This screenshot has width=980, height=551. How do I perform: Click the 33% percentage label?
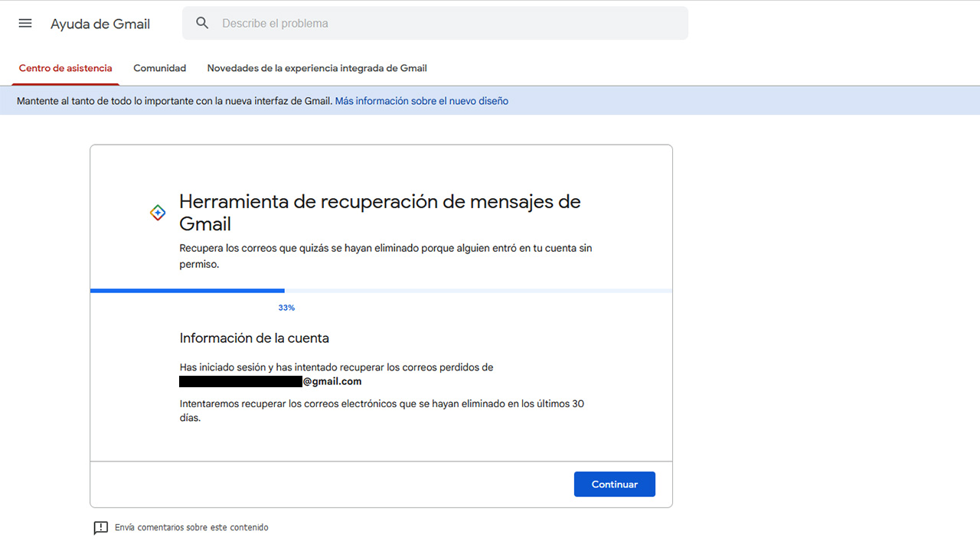click(x=286, y=307)
